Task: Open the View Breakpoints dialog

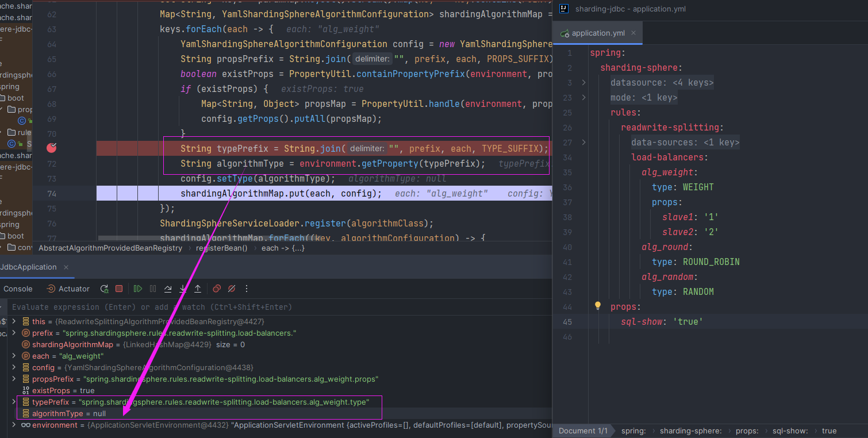Action: point(217,289)
